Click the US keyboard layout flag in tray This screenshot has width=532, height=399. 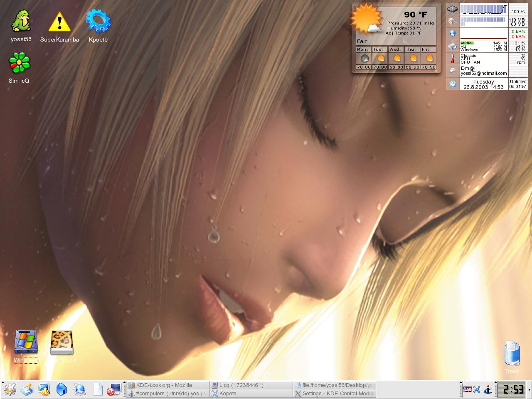[x=468, y=389]
